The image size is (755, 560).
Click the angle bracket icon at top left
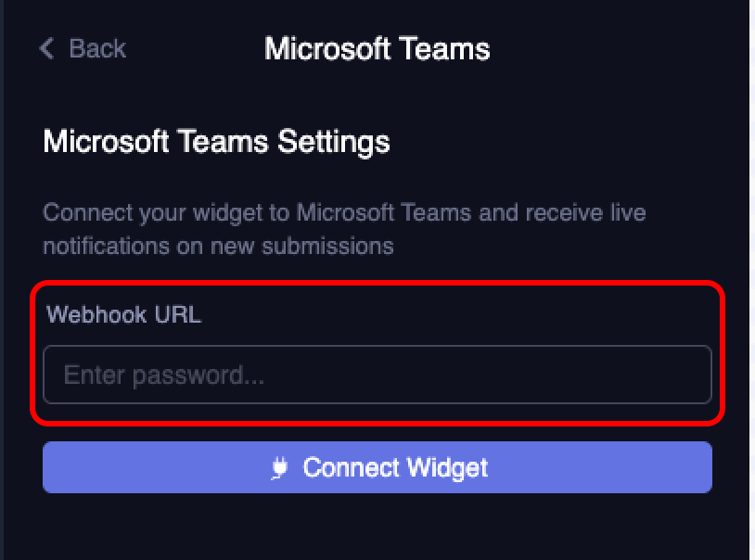(x=46, y=49)
